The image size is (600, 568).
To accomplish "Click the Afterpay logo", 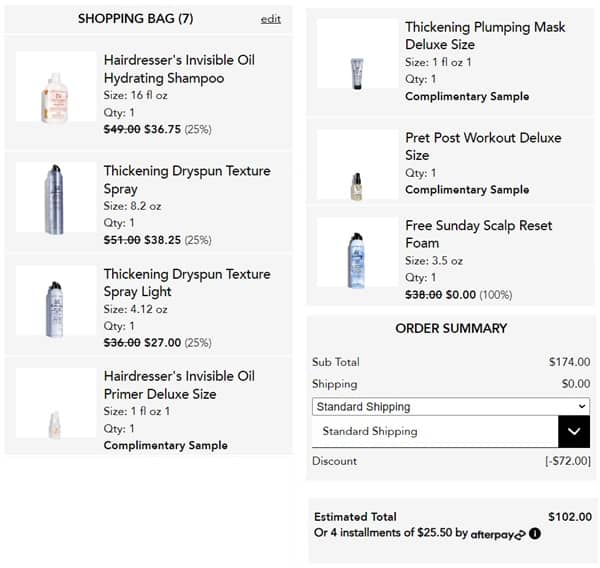I will tap(498, 534).
